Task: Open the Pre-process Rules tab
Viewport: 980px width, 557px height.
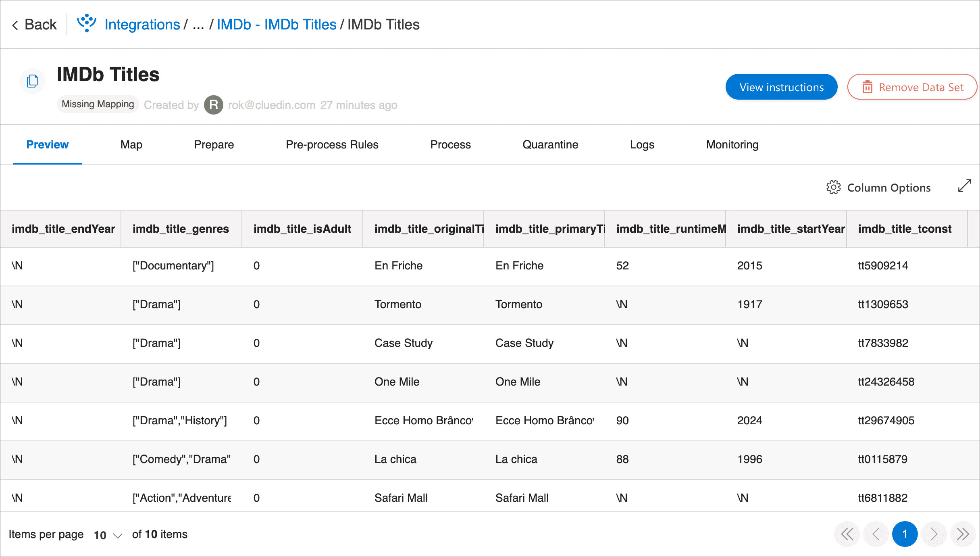Action: [332, 144]
